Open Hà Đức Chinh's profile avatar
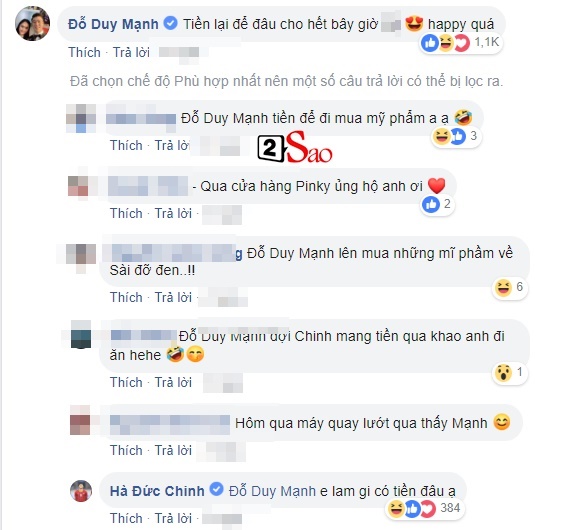561x530 pixels. (81, 491)
